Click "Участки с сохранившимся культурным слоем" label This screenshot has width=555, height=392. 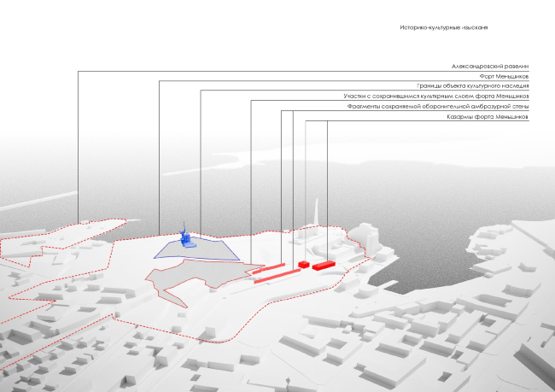pyautogui.click(x=462, y=97)
